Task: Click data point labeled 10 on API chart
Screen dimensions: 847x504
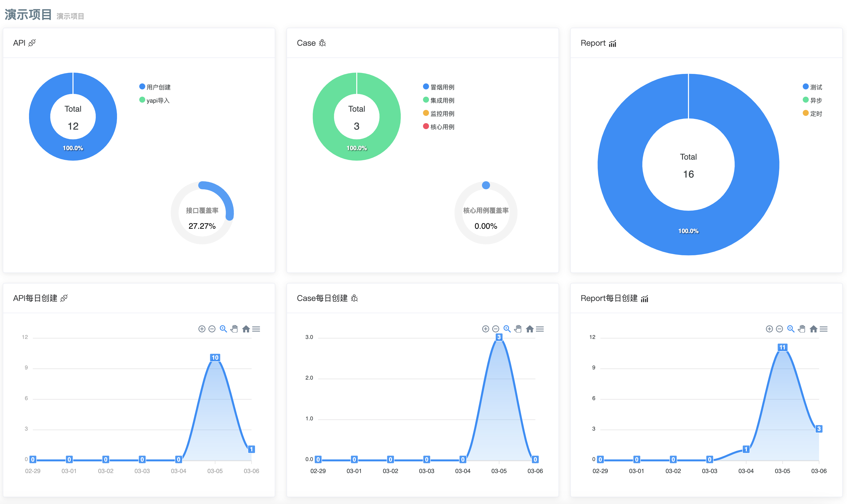Action: pos(215,358)
